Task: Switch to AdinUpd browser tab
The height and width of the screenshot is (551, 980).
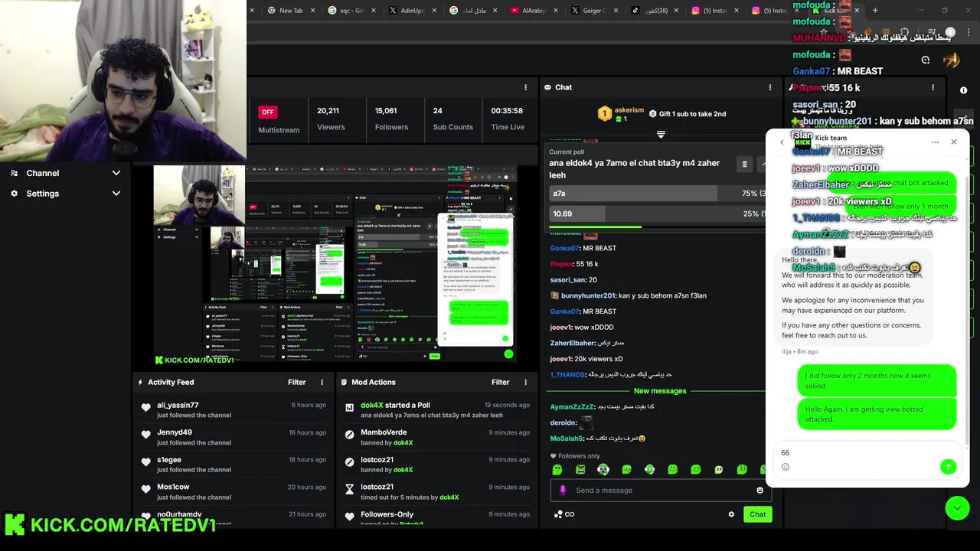Action: 412,10
